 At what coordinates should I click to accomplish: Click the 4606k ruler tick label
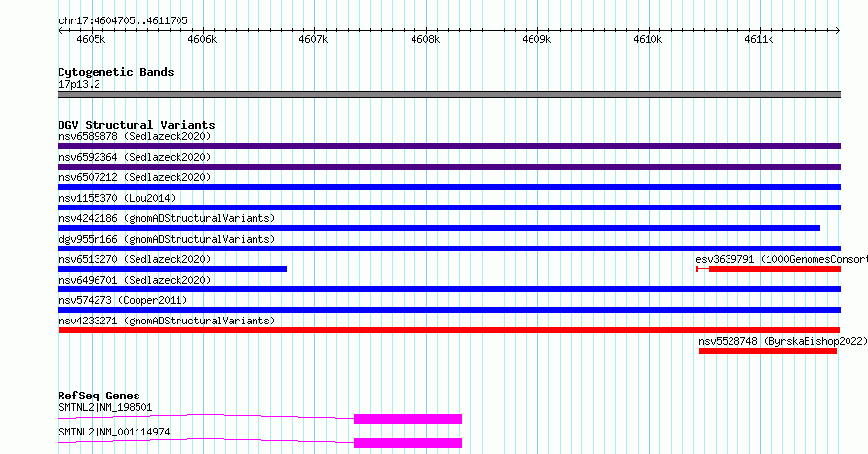202,39
